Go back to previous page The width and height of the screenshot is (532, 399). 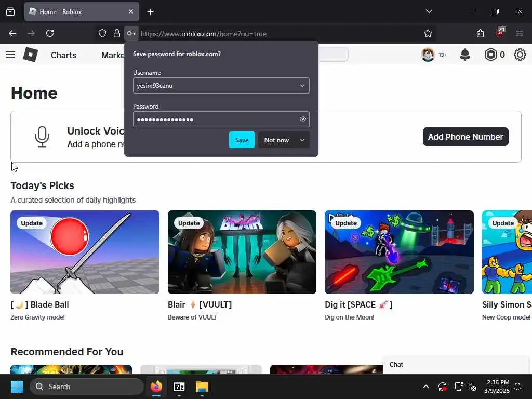pyautogui.click(x=12, y=33)
